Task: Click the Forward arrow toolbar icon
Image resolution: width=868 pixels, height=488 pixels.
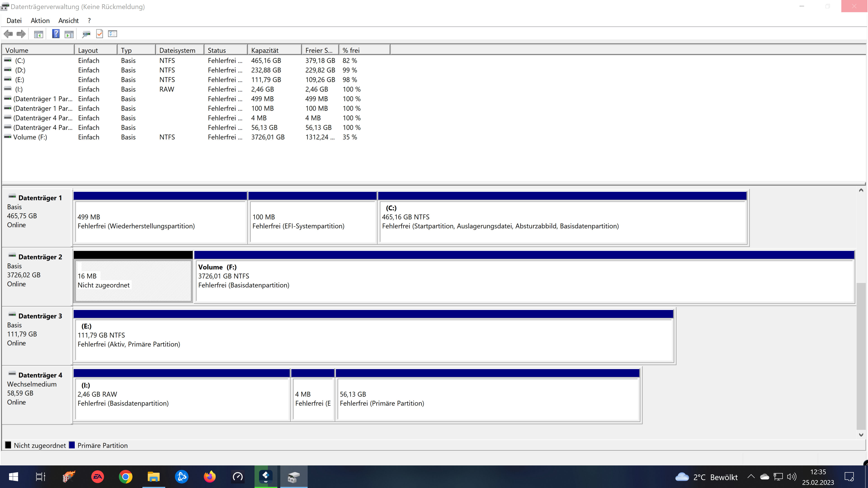Action: tap(21, 34)
